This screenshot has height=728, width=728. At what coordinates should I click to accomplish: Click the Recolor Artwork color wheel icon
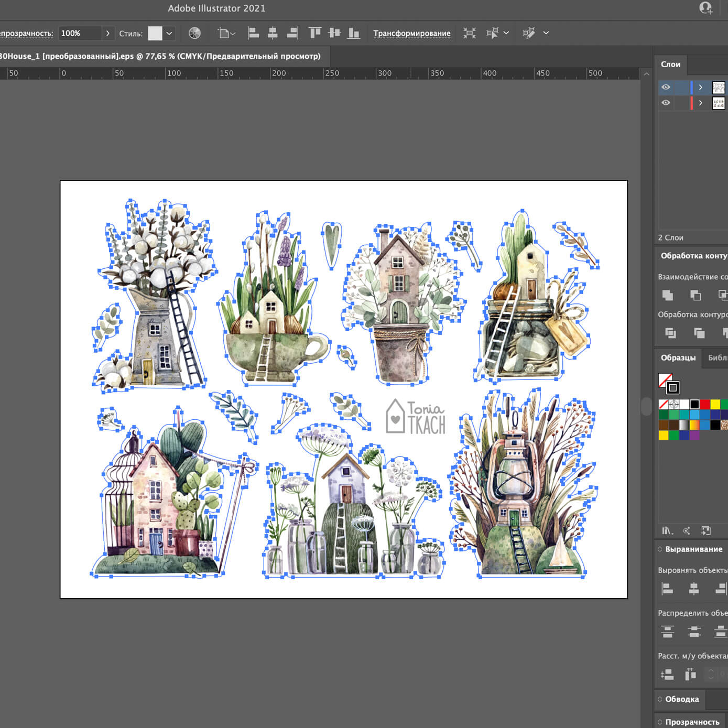[194, 33]
